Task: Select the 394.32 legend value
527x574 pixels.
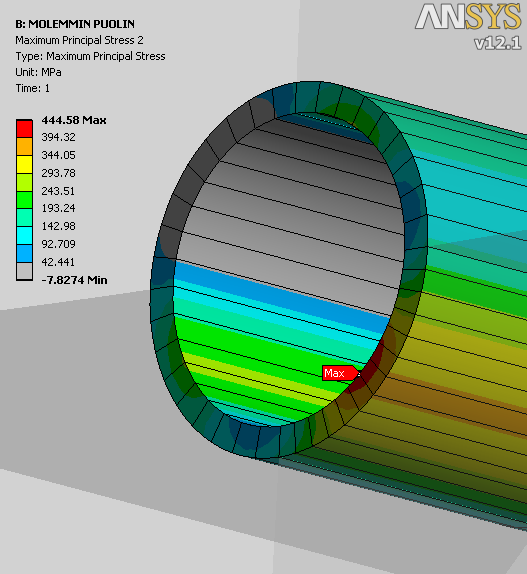Action: [x=59, y=137]
